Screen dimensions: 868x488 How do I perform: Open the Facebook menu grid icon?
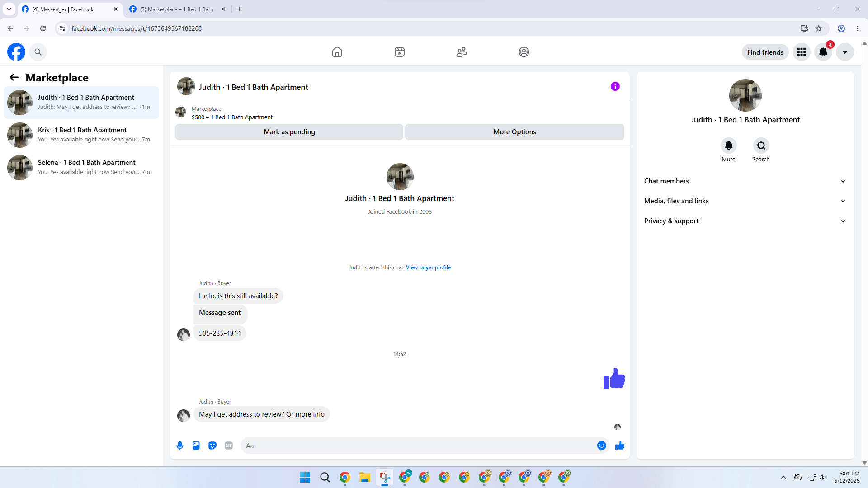point(802,52)
